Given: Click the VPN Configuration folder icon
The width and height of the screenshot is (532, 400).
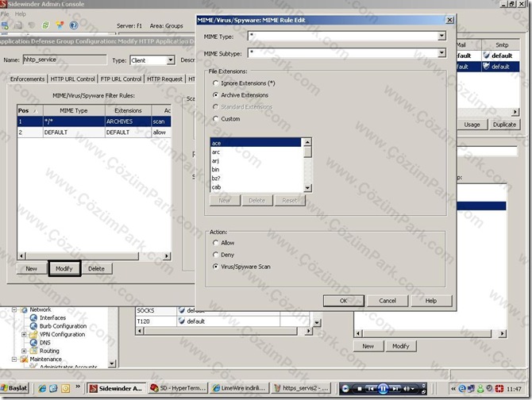Looking at the screenshot, I should click(33, 334).
